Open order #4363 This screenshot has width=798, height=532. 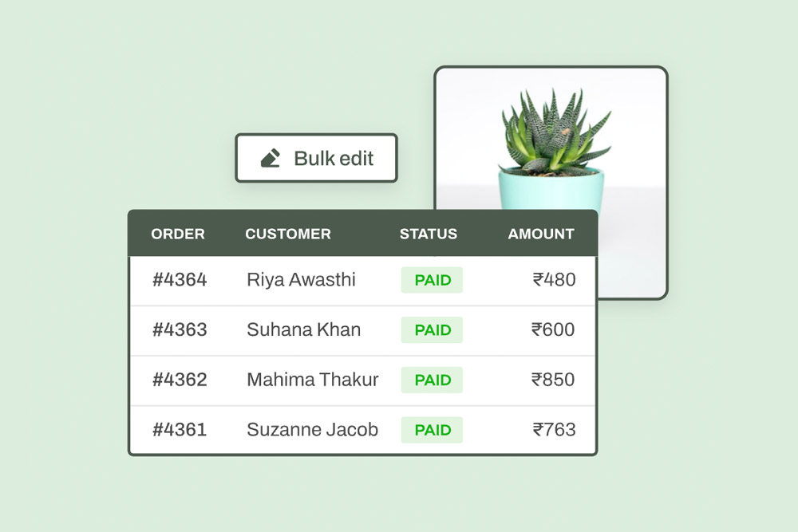point(180,329)
